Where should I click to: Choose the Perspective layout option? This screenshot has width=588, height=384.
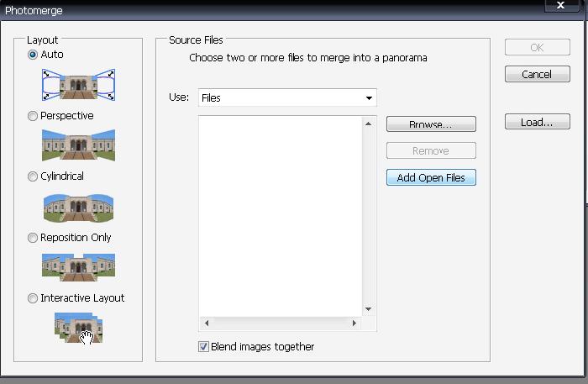tap(33, 116)
